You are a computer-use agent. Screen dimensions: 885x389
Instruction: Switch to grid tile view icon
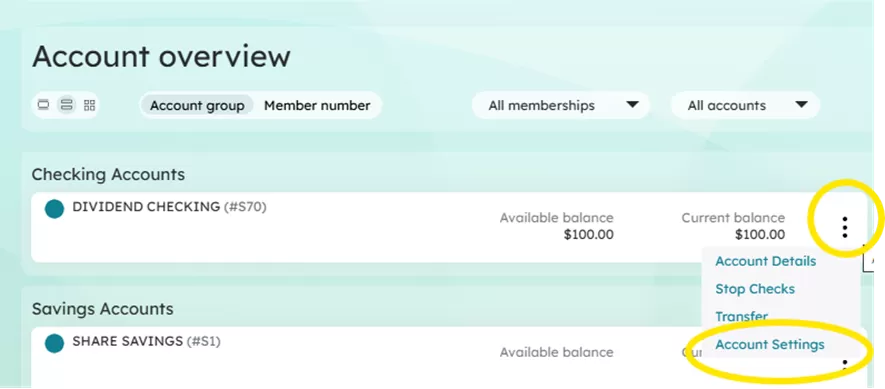click(89, 105)
